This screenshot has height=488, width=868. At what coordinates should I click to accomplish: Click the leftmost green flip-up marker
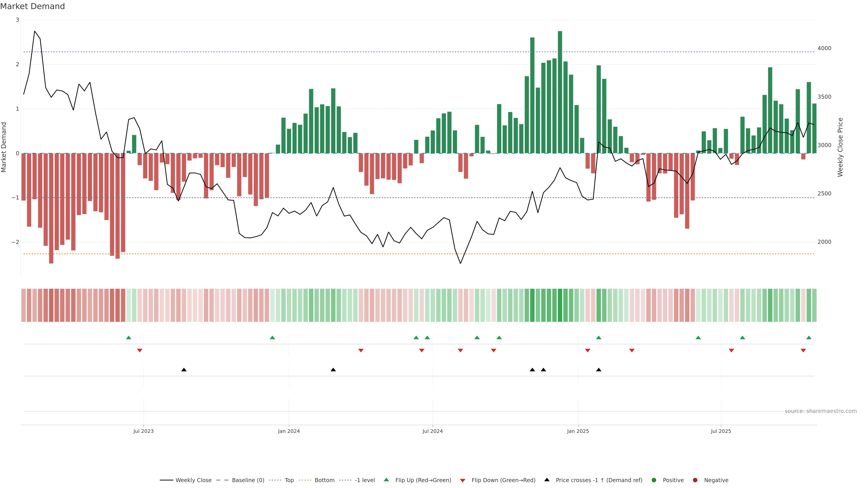(x=128, y=338)
